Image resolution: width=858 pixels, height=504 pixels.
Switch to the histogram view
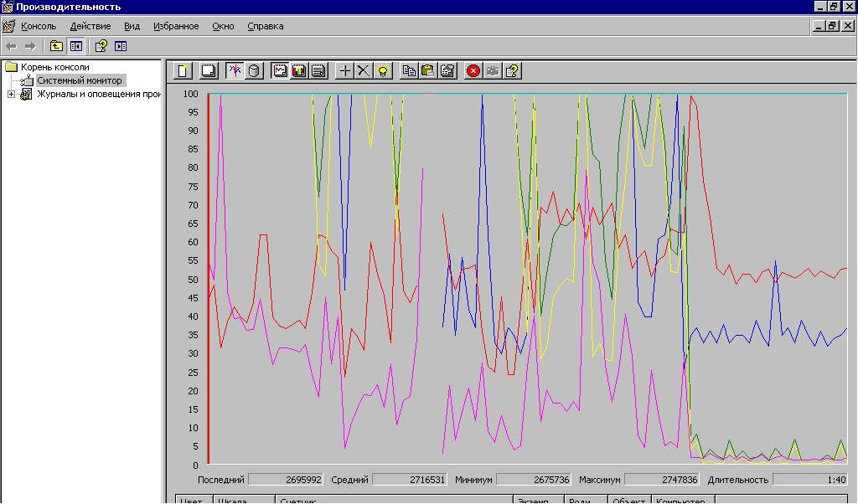tap(299, 71)
